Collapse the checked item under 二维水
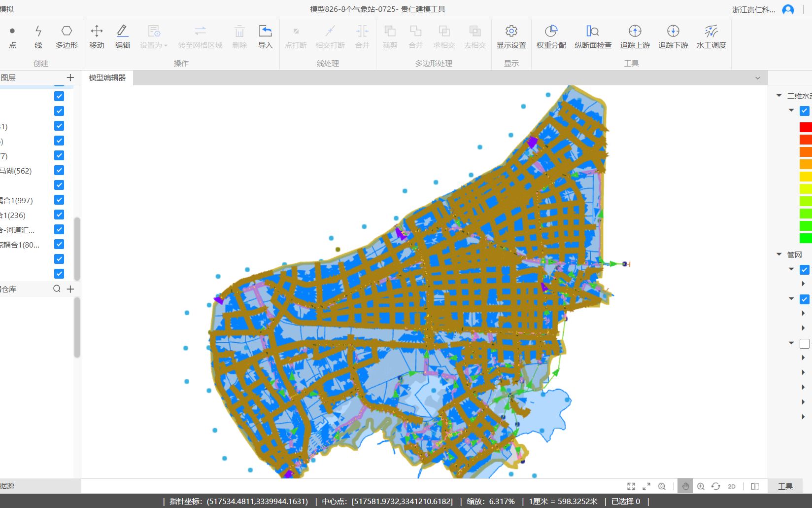Viewport: 812px width, 508px height. point(791,110)
